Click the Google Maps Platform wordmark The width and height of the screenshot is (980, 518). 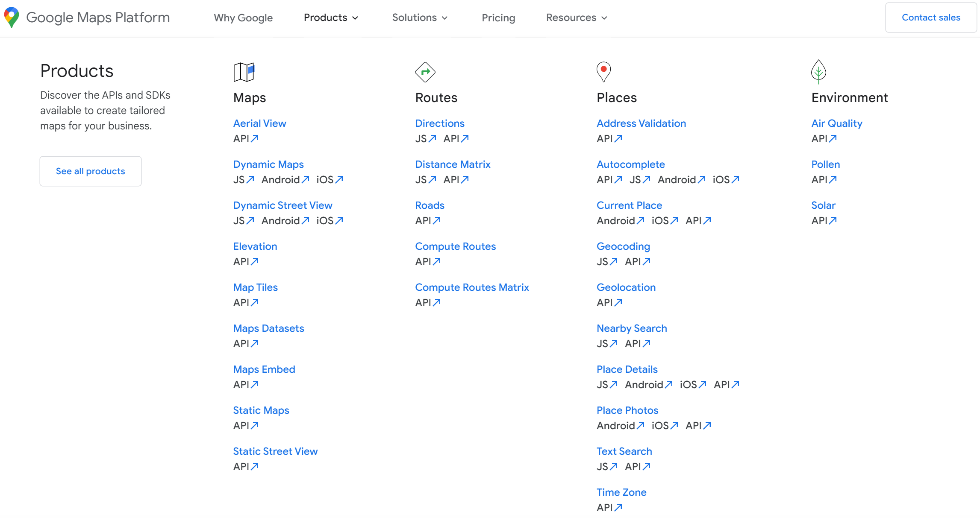(98, 18)
